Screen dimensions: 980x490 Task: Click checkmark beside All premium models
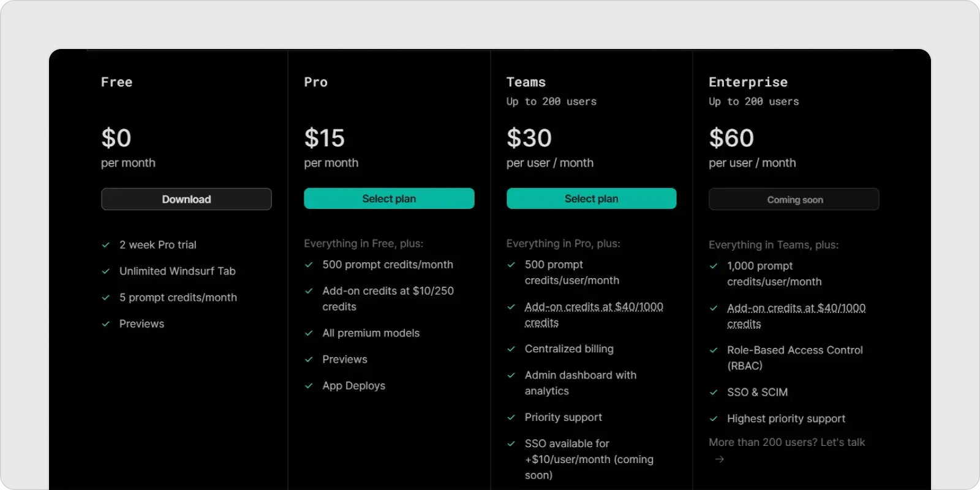[309, 333]
